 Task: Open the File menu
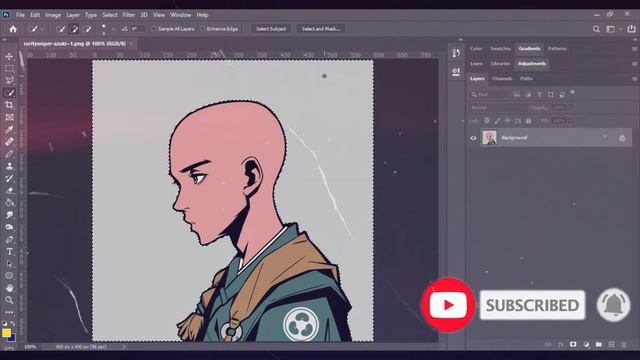click(20, 15)
